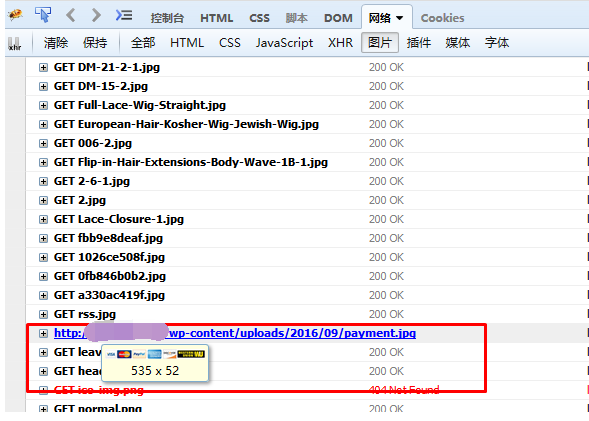Open the 网络 panel dropdown arrow
This screenshot has width=589, height=421.
tap(400, 18)
